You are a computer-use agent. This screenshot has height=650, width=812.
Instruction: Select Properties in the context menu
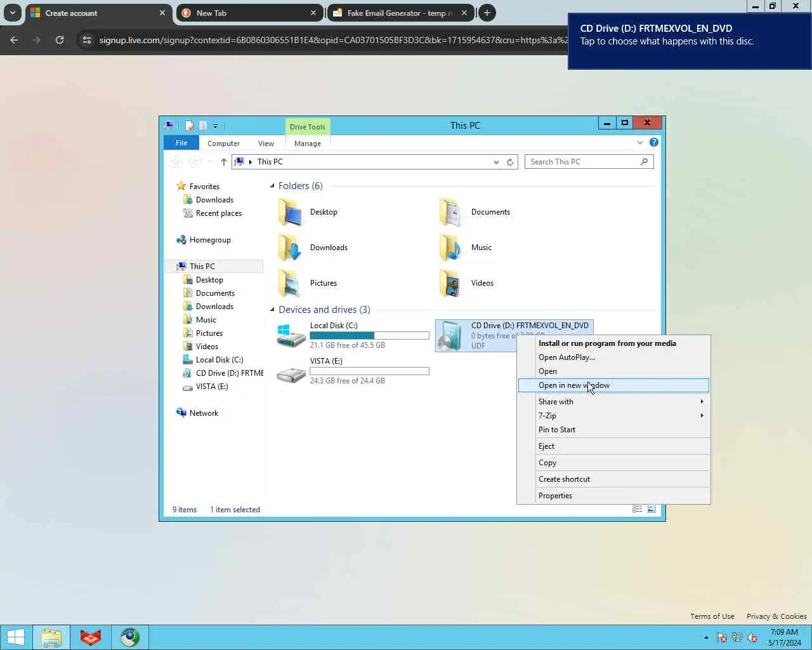(613, 496)
